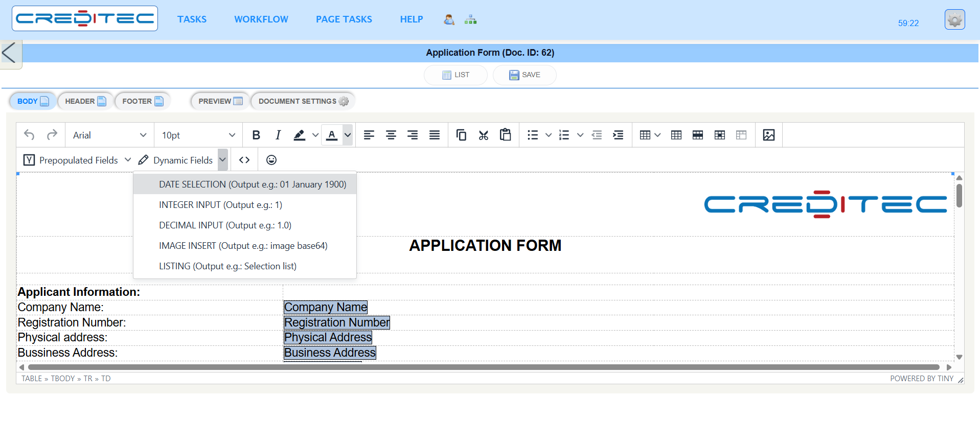This screenshot has width=980, height=443.
Task: Switch to the FOOTER tab
Action: pyautogui.click(x=143, y=101)
